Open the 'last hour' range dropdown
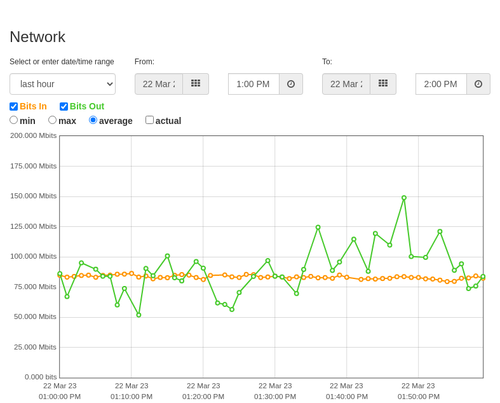The height and width of the screenshot is (403, 500). click(63, 84)
